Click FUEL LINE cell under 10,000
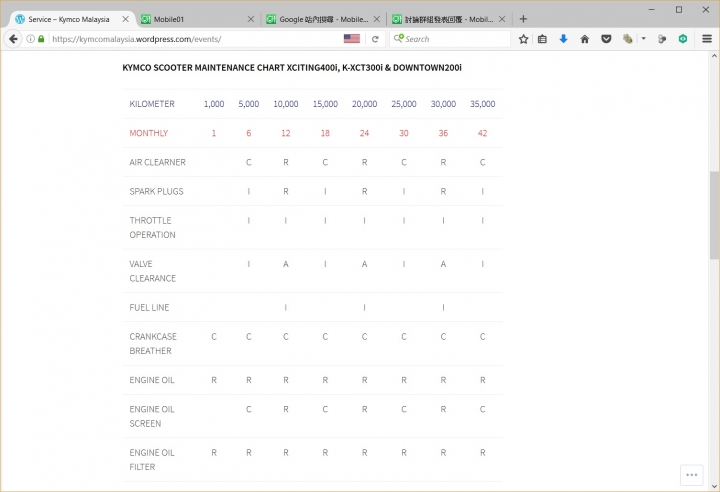720x492 pixels. [x=286, y=307]
